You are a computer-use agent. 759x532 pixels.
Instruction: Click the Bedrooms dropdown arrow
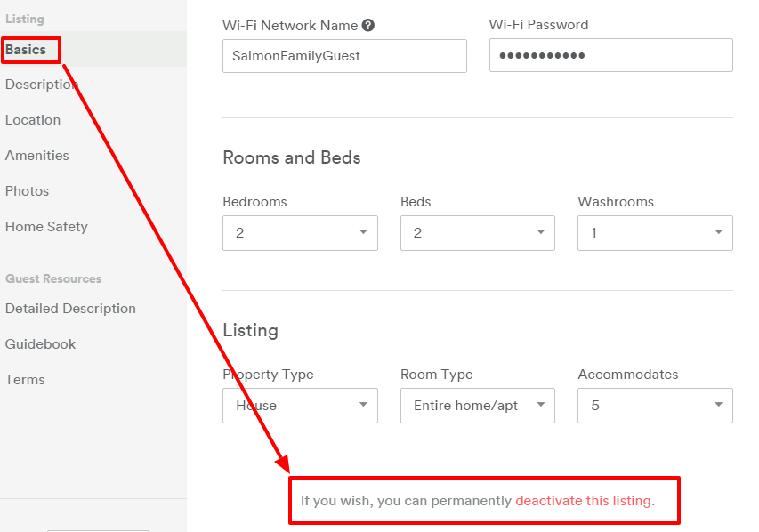tap(363, 233)
